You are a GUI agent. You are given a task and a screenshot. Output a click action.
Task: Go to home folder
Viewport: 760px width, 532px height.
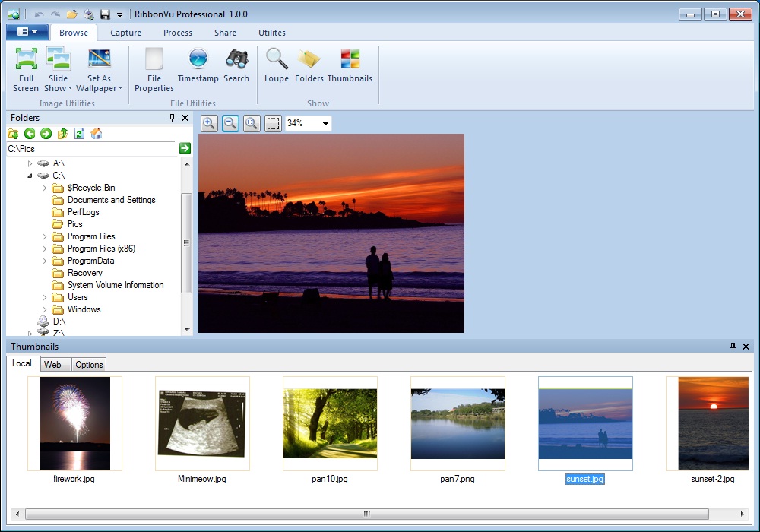97,134
